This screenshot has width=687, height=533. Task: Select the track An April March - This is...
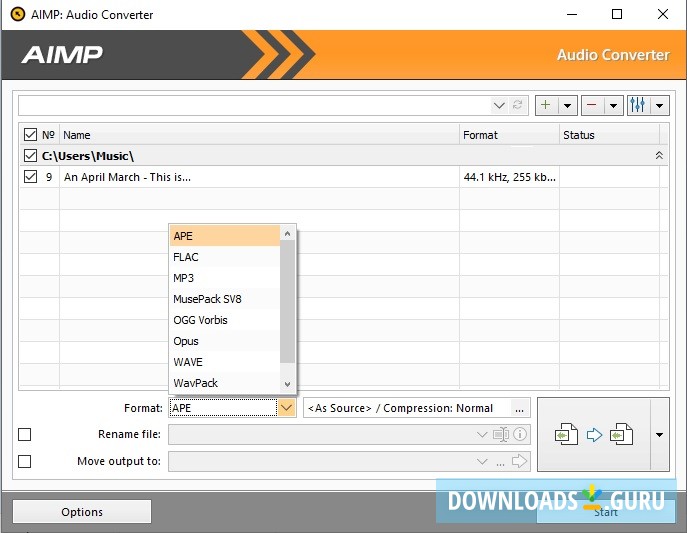point(127,177)
